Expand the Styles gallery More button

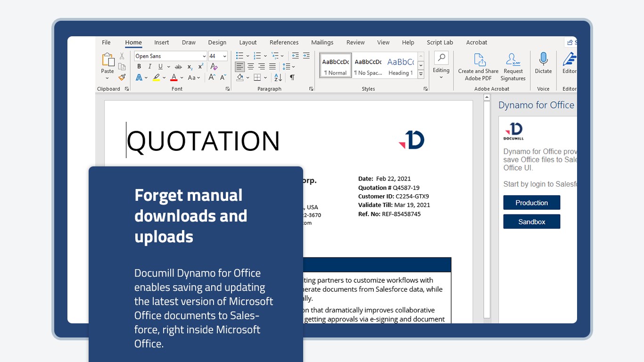pyautogui.click(x=421, y=74)
